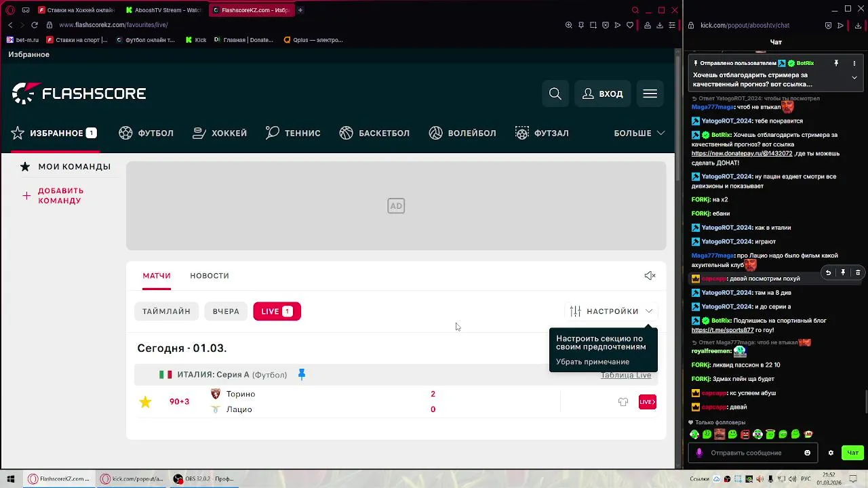Open the Windows Start button
This screenshot has width=868, height=488.
(x=10, y=479)
